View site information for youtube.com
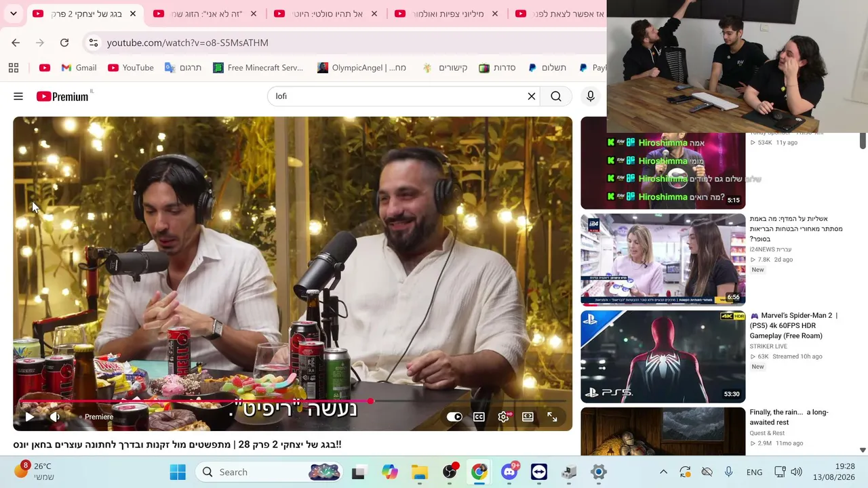Screen dimensions: 868x488 tap(94, 43)
